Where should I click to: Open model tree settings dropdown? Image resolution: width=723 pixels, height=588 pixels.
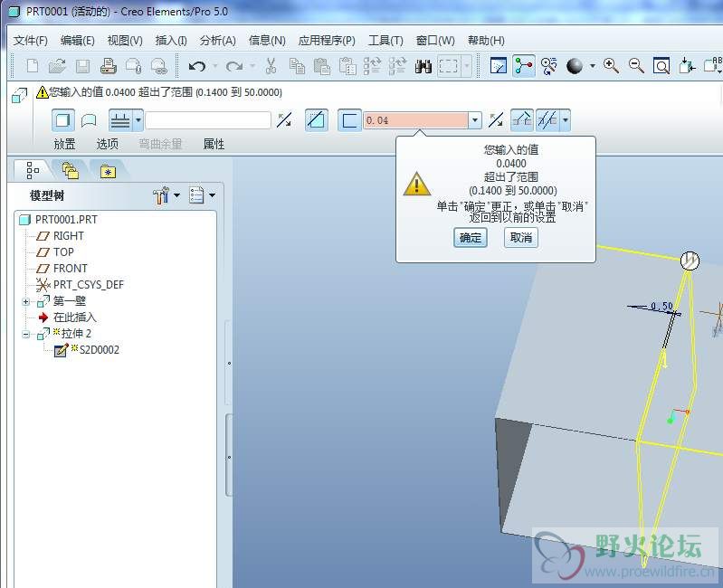coord(166,195)
